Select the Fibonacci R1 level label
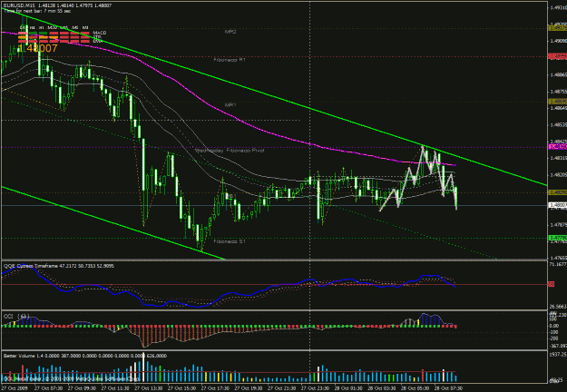The image size is (567, 392). click(230, 60)
